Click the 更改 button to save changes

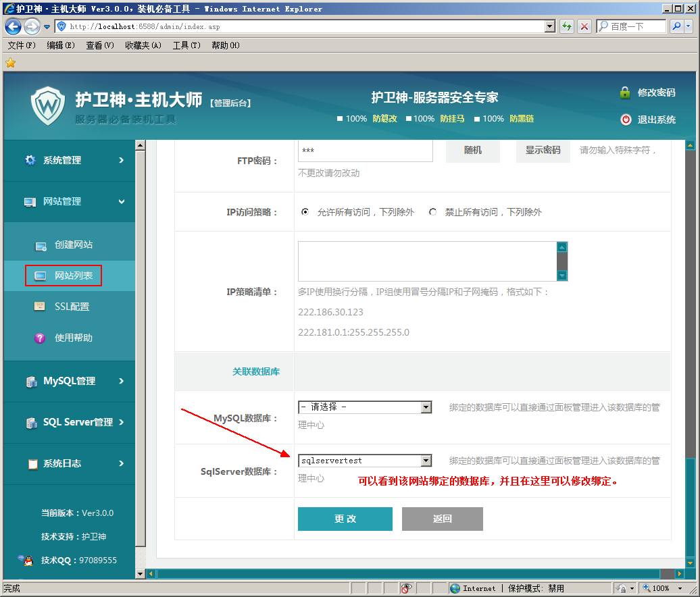point(345,519)
